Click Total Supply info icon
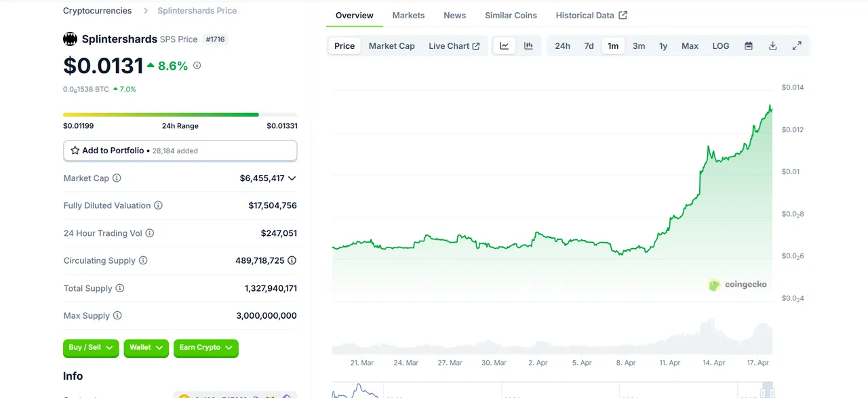Viewport: 868px width, 398px height. pyautogui.click(x=120, y=288)
